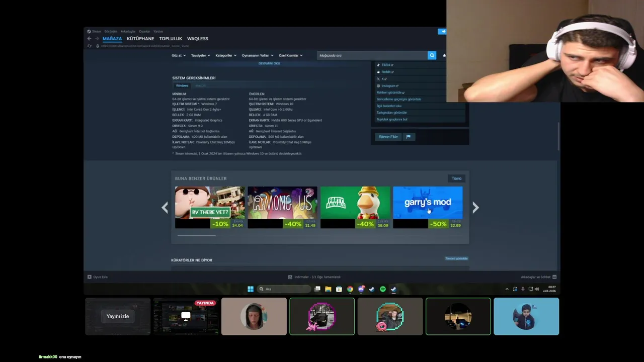Open Windows Start menu
Viewport: 644px width, 362px height.
click(x=251, y=289)
